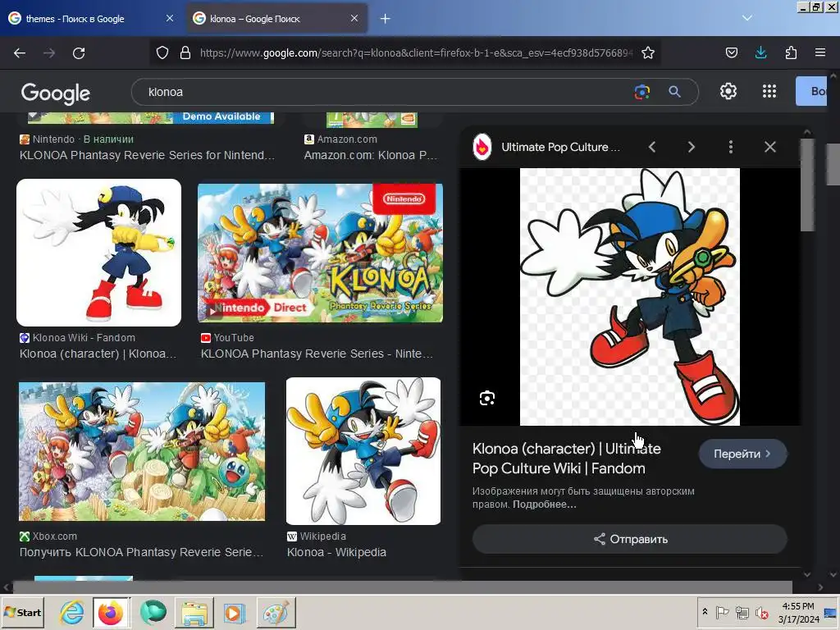This screenshot has height=630, width=840.
Task: Select Firefox taskbar button
Action: pyautogui.click(x=111, y=612)
